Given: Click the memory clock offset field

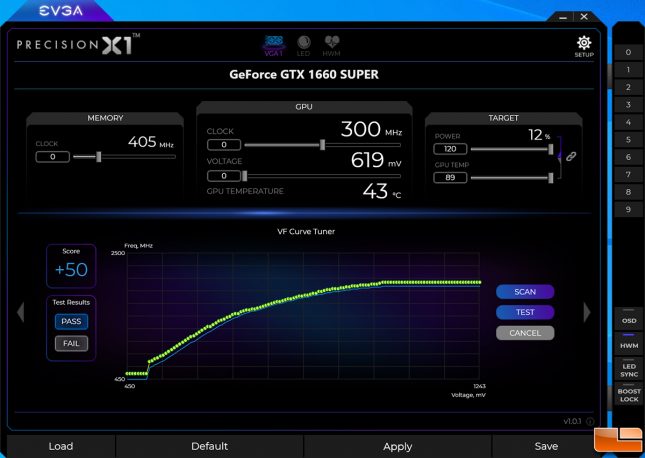Looking at the screenshot, I should point(53,157).
